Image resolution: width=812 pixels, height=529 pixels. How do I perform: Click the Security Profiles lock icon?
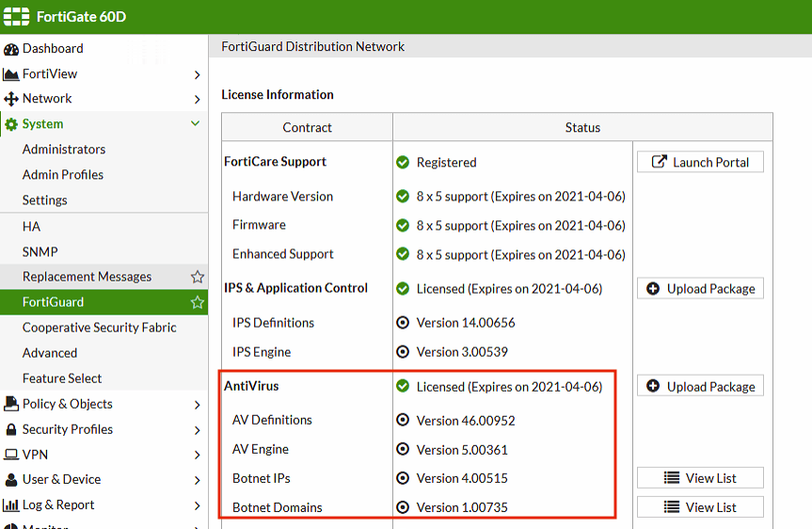click(11, 429)
